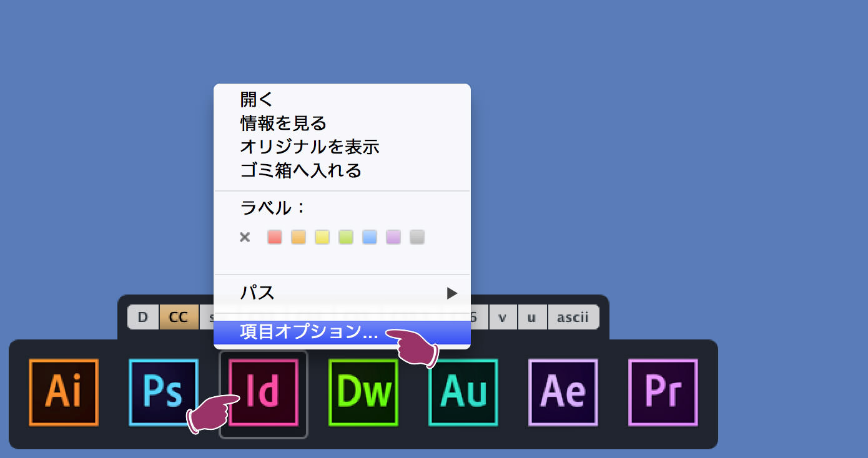Viewport: 868px width, 458px height.
Task: Switch to the ascii tab
Action: [573, 317]
